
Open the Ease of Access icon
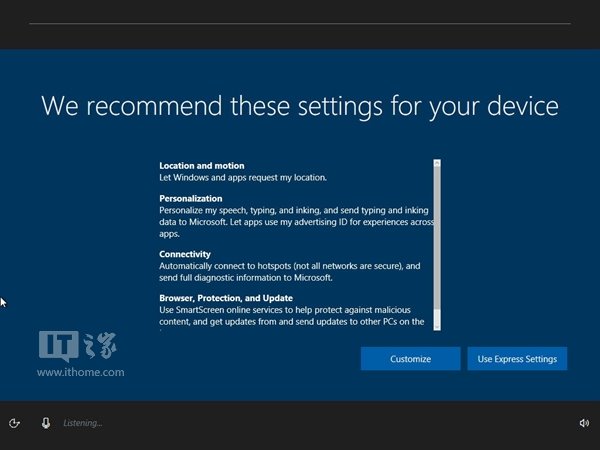point(15,423)
